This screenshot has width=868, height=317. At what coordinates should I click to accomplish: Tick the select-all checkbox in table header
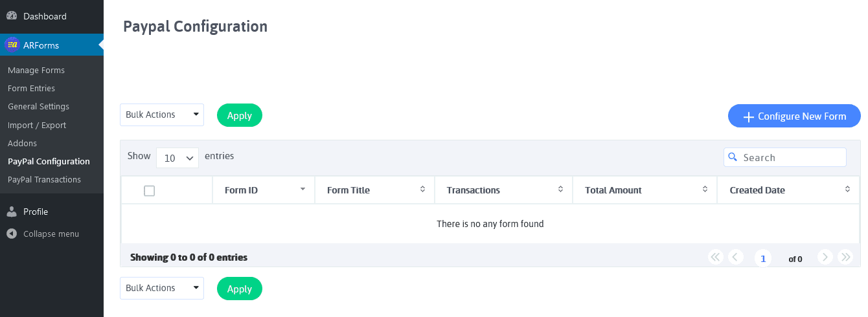coord(149,190)
